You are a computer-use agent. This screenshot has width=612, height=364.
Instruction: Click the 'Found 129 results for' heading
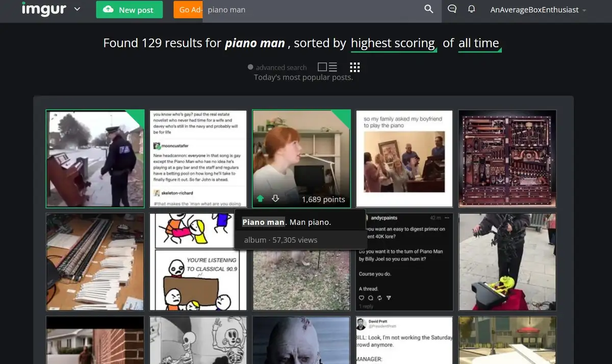pyautogui.click(x=162, y=43)
